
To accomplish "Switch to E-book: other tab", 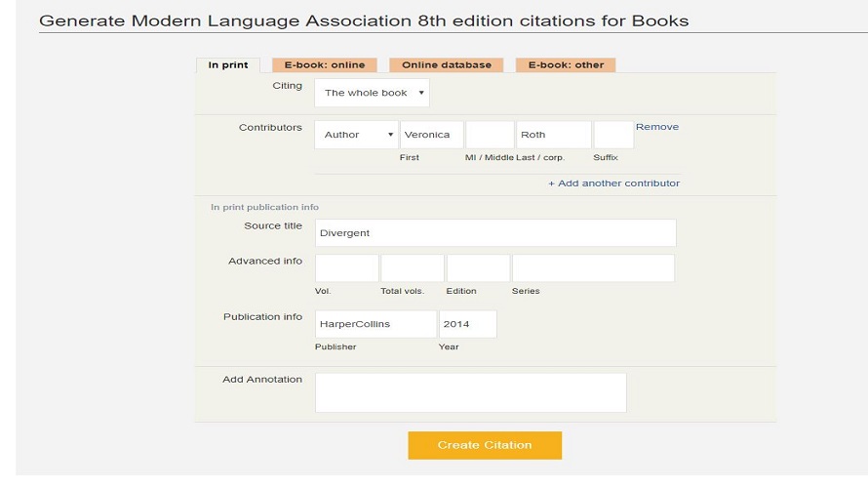I will [566, 65].
